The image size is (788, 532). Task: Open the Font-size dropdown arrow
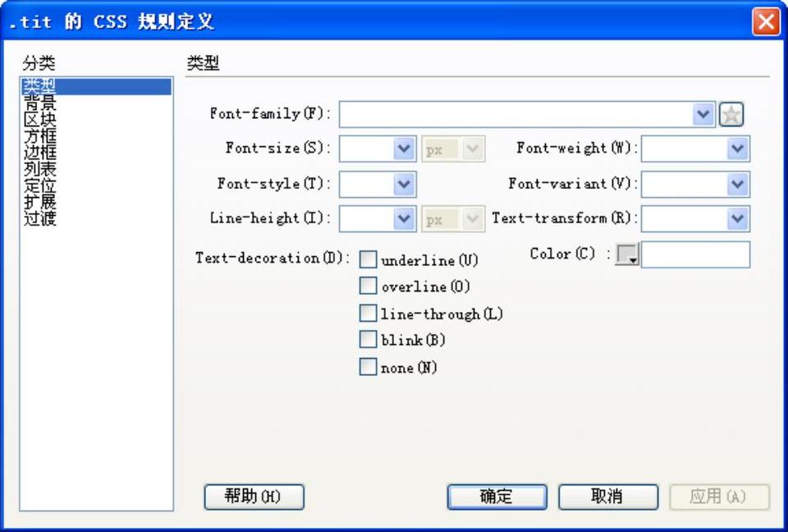pos(404,149)
